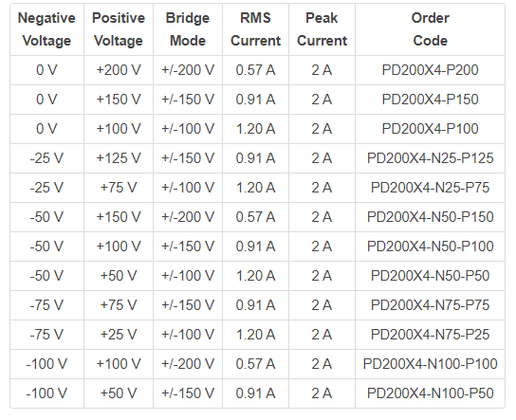Click order code PD200X4-N75-P75
Image resolution: width=516 pixels, height=420 pixels.
pos(430,305)
